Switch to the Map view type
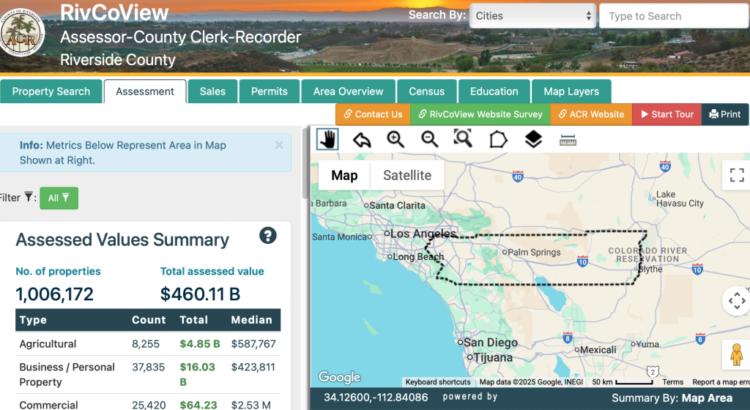750x410 pixels. click(344, 175)
